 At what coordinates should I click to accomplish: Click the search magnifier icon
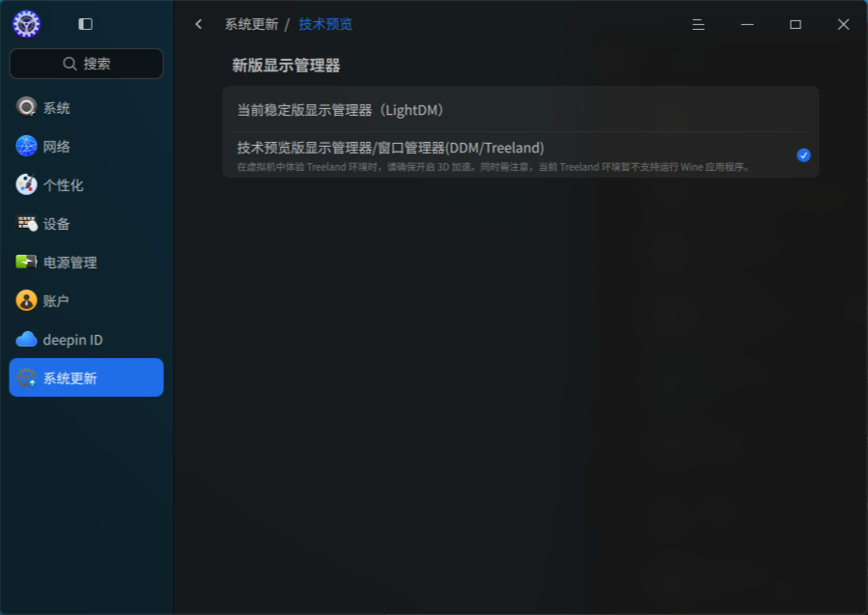(70, 64)
